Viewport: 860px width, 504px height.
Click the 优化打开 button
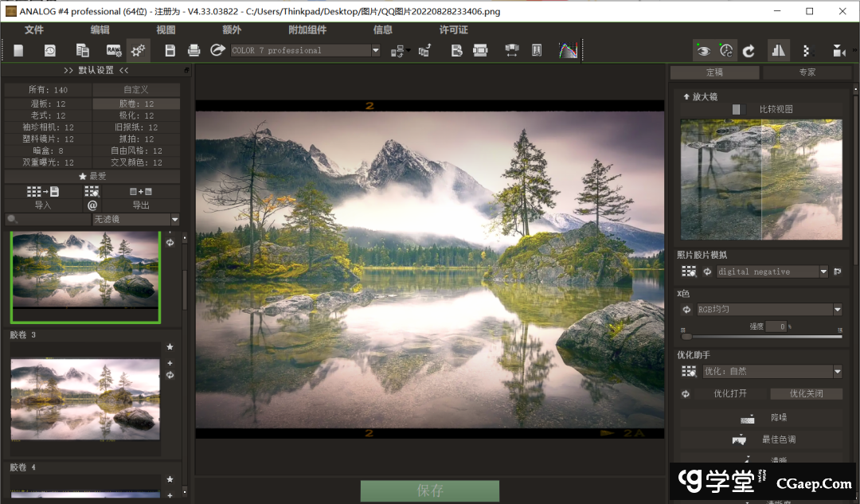730,393
